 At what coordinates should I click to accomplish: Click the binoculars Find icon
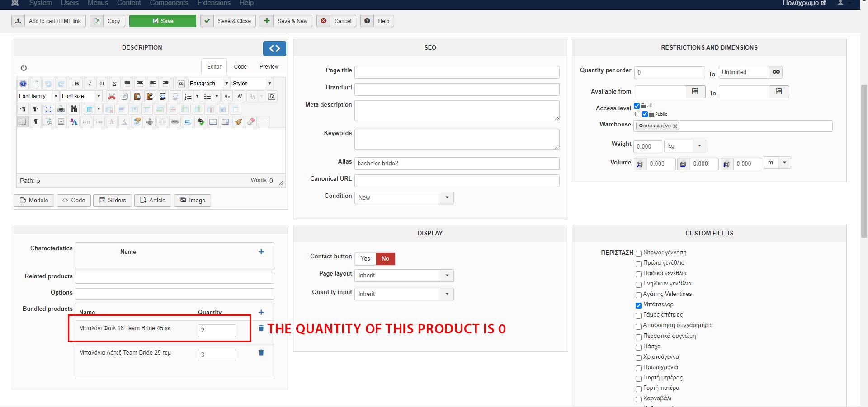(x=74, y=109)
